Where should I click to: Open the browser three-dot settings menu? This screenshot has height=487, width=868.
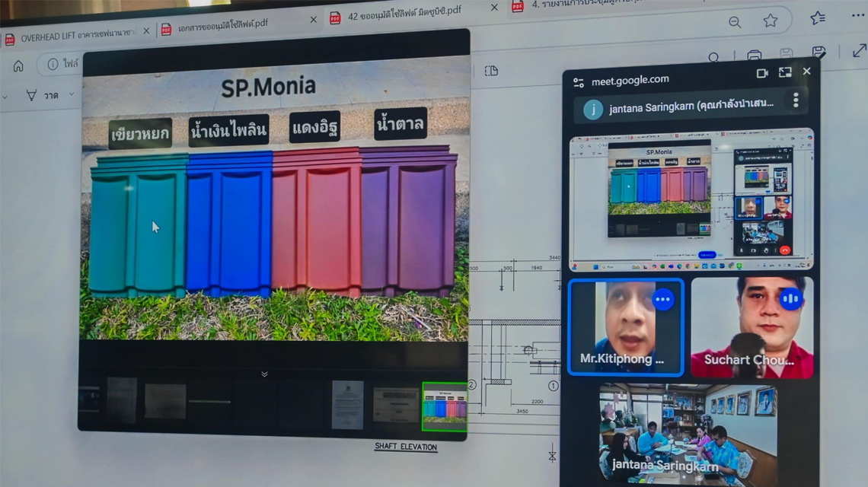coord(857,15)
